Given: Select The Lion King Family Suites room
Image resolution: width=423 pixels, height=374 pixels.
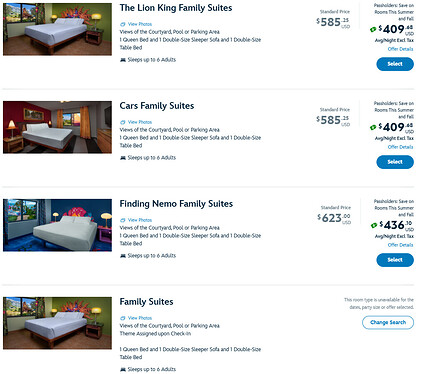Looking at the screenshot, I should [395, 64].
